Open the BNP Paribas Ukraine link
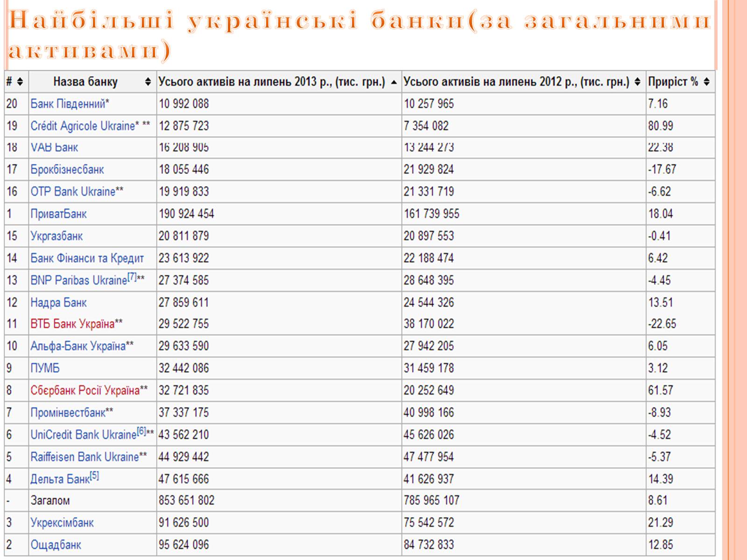This screenshot has height=560, width=747. 78,280
